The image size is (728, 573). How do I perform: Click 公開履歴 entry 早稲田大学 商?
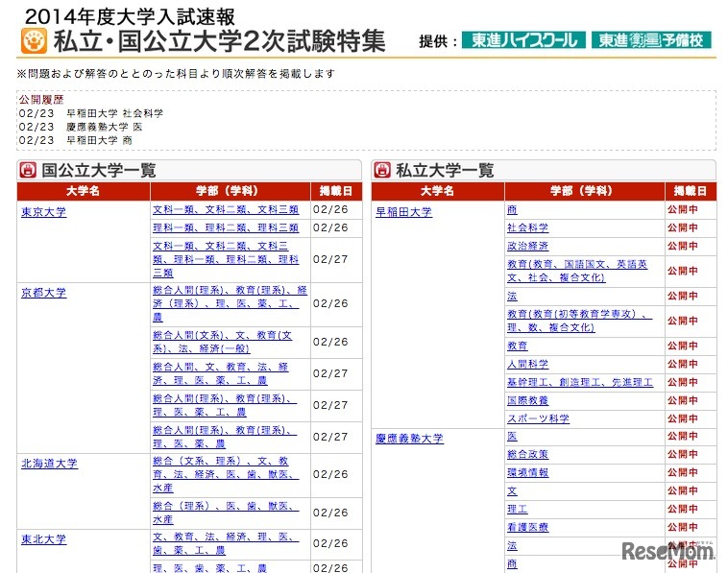pyautogui.click(x=99, y=140)
